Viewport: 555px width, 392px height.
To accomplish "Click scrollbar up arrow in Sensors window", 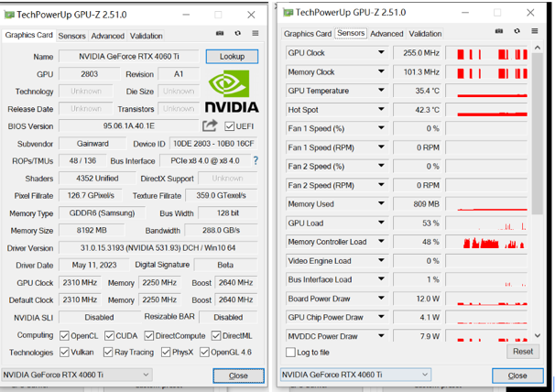I will tap(538, 48).
